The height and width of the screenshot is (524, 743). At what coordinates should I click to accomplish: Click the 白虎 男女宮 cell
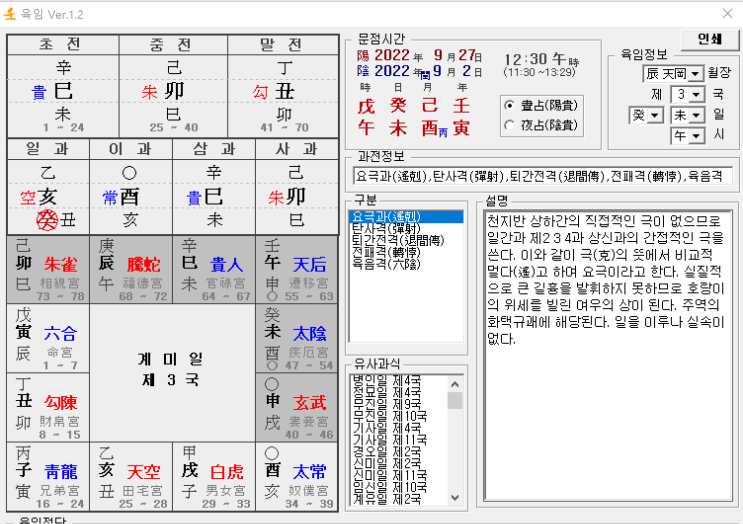click(x=214, y=477)
